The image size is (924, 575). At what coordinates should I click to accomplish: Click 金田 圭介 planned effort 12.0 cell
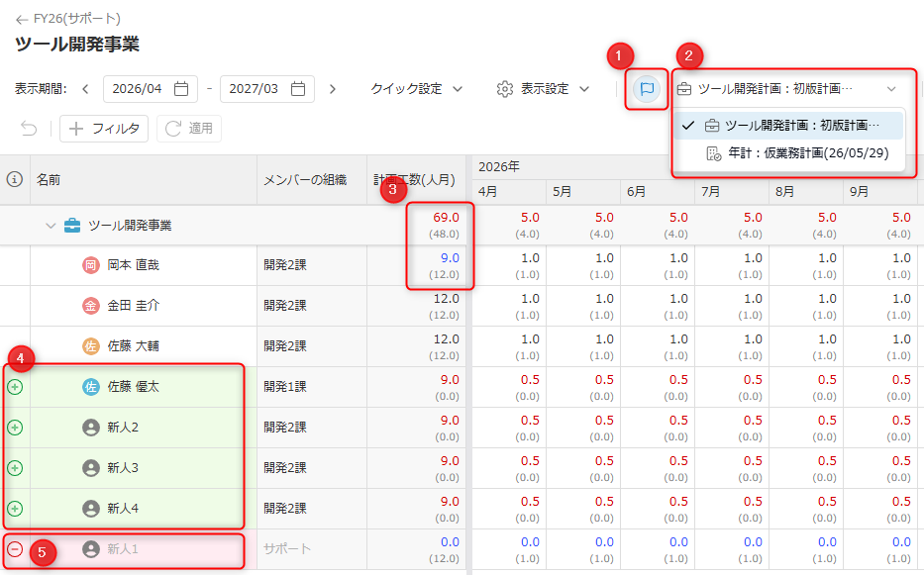click(416, 306)
